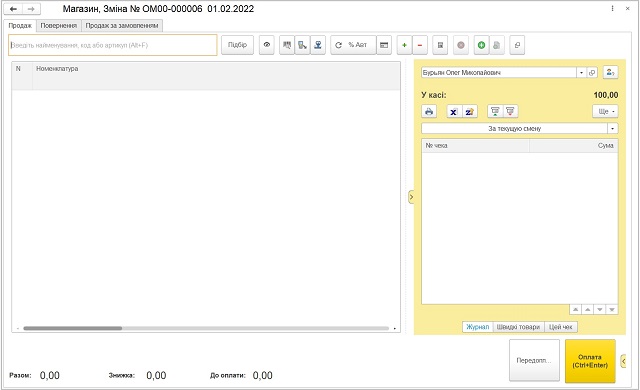Click the green plus quantity button
640x390 pixels.
404,45
